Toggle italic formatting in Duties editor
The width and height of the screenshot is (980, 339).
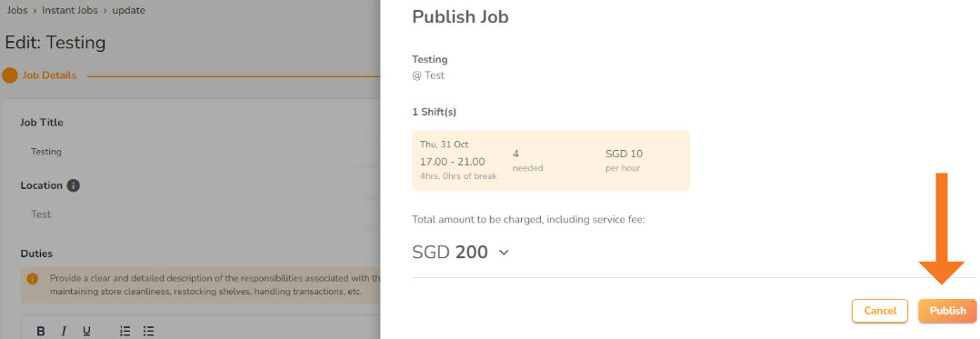tap(64, 331)
